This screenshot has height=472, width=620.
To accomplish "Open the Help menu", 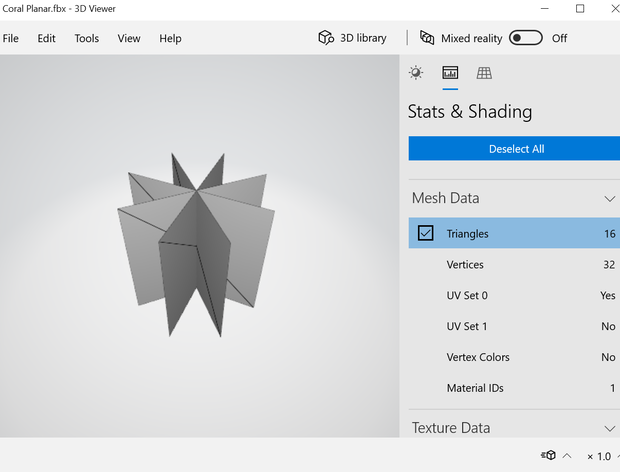I will pos(170,38).
